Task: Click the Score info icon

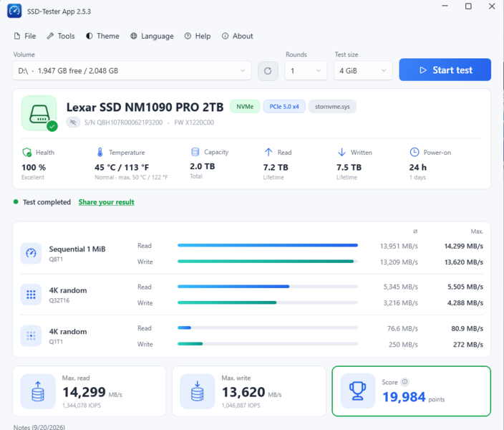Action: click(405, 382)
